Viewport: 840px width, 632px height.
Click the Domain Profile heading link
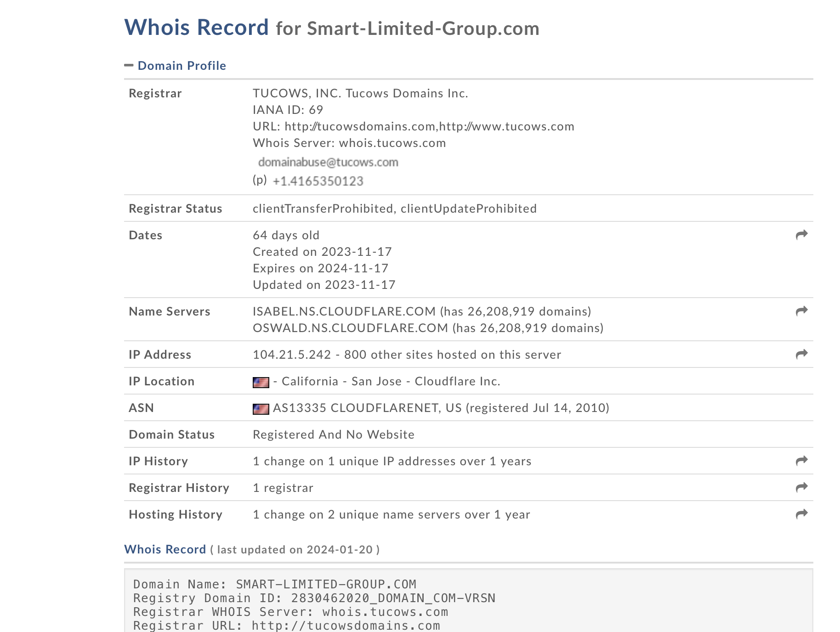click(182, 66)
